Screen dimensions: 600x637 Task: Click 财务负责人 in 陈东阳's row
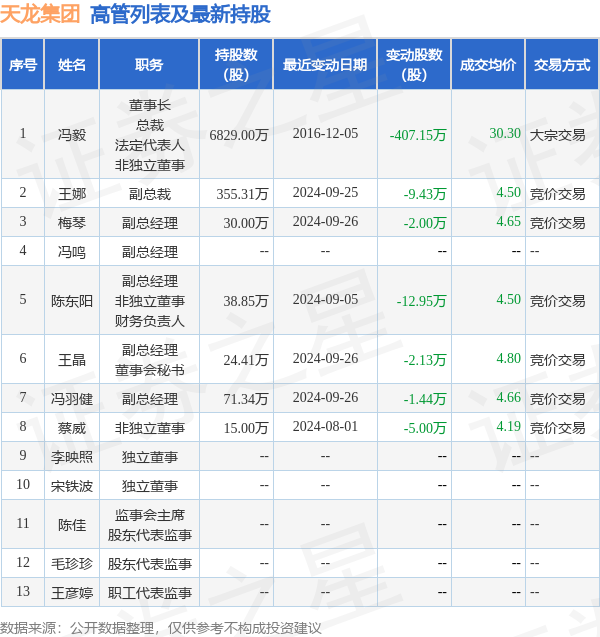(x=149, y=321)
